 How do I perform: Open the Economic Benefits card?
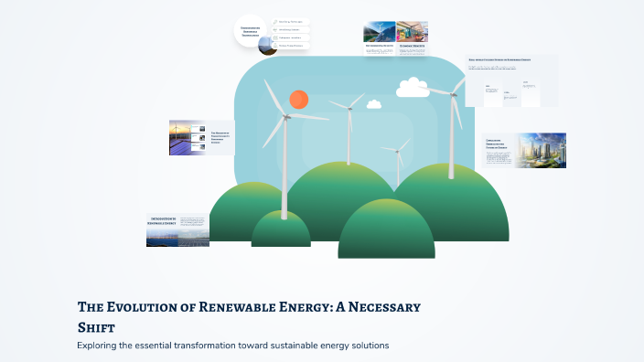click(x=412, y=38)
